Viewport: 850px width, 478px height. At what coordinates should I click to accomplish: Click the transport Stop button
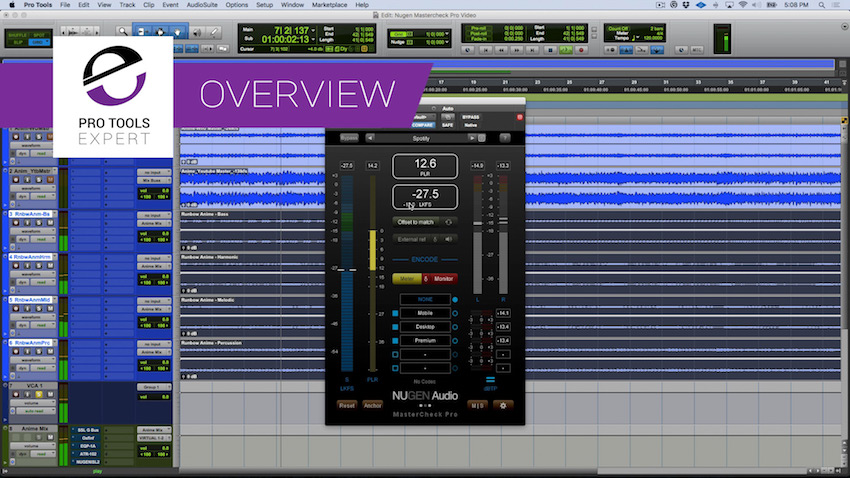(550, 50)
